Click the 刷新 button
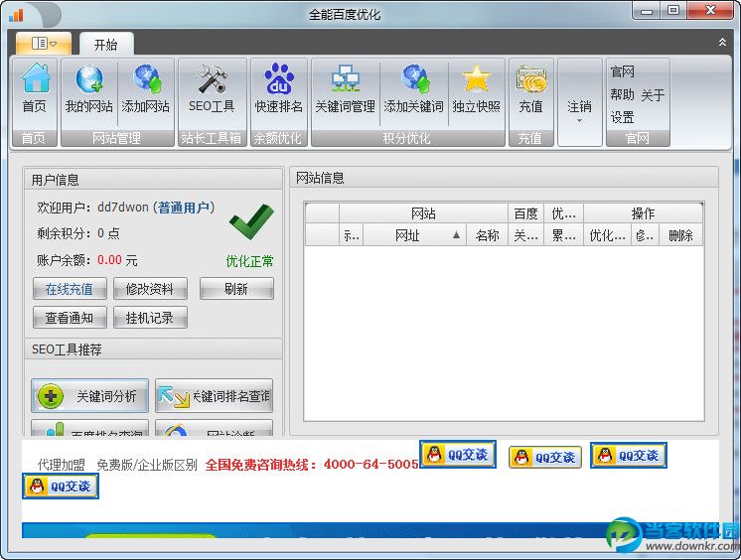The width and height of the screenshot is (741, 560). 236,289
